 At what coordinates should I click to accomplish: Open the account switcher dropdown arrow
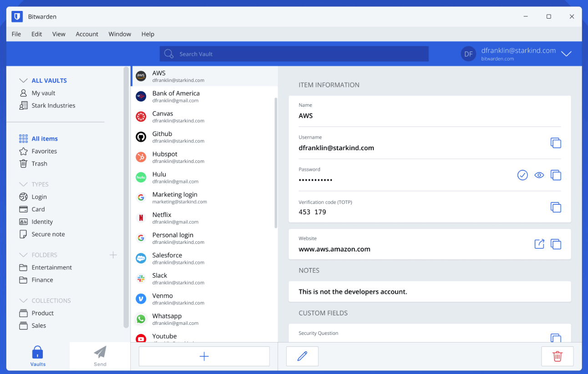tap(566, 54)
